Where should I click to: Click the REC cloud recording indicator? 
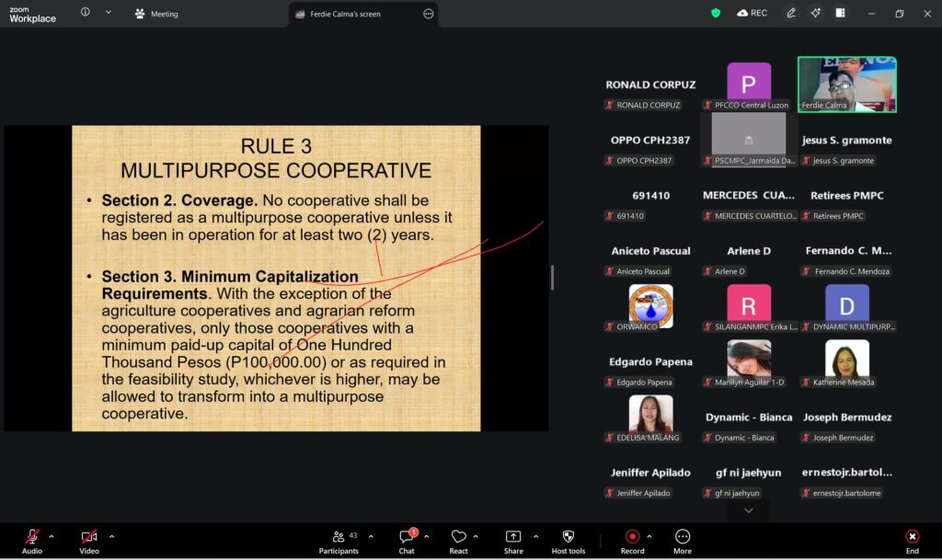point(752,13)
